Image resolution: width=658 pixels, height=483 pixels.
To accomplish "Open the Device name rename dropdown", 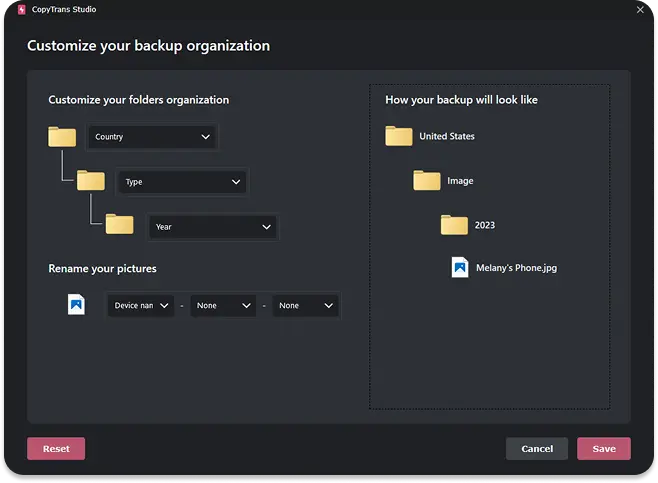I will 141,305.
